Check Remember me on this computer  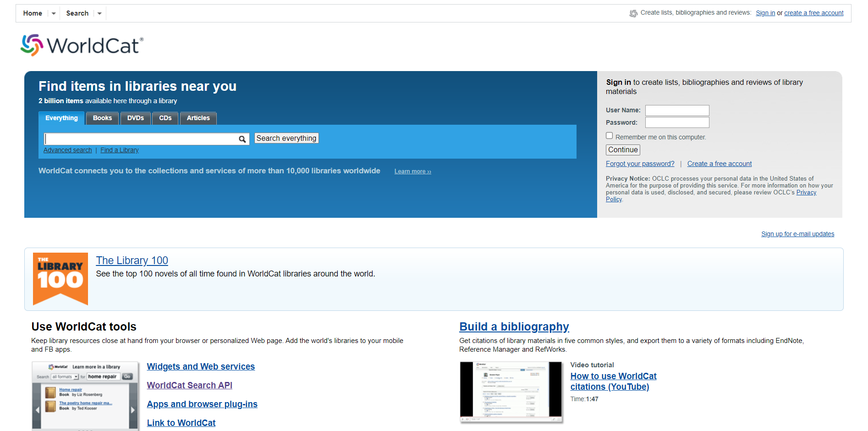(x=610, y=136)
